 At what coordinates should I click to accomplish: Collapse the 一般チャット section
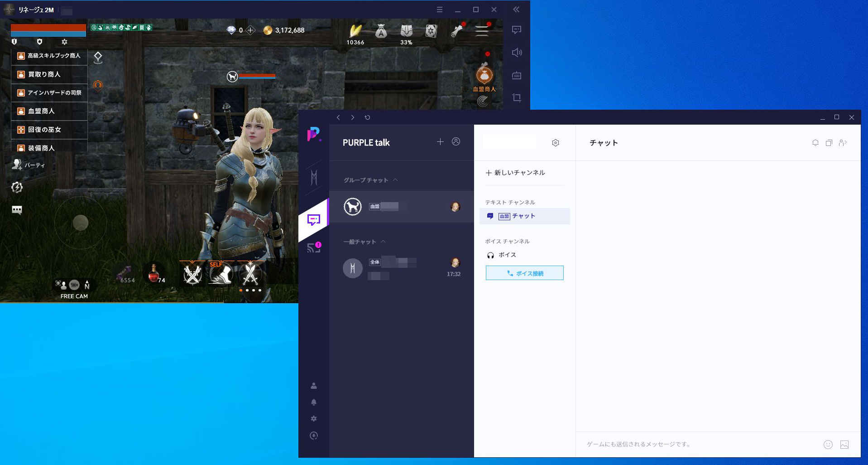tap(383, 242)
